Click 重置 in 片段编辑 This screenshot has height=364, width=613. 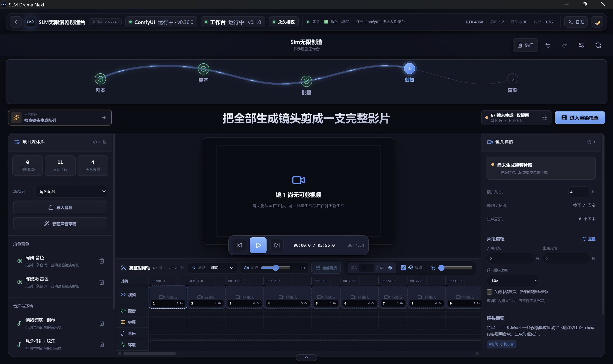click(589, 239)
